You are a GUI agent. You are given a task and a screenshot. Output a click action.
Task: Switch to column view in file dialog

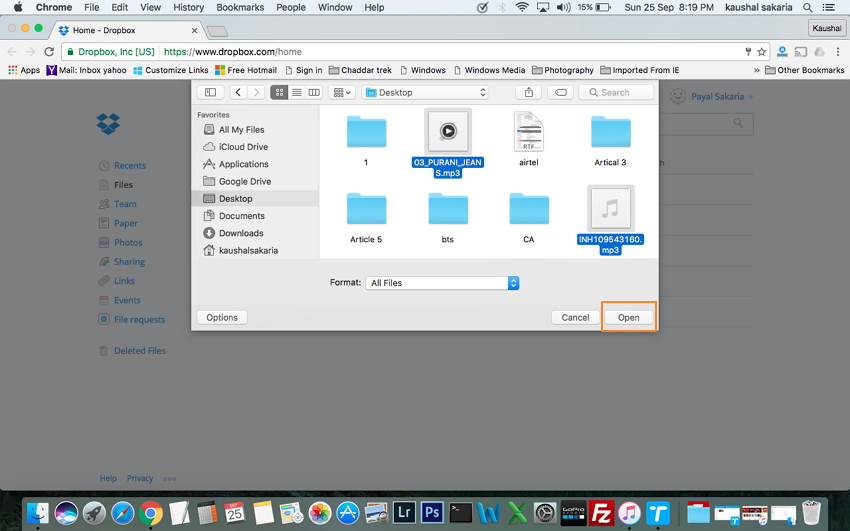pyautogui.click(x=314, y=92)
